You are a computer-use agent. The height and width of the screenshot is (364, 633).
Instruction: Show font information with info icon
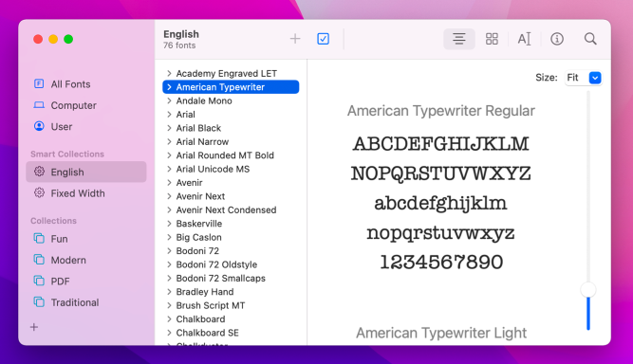pyautogui.click(x=557, y=39)
